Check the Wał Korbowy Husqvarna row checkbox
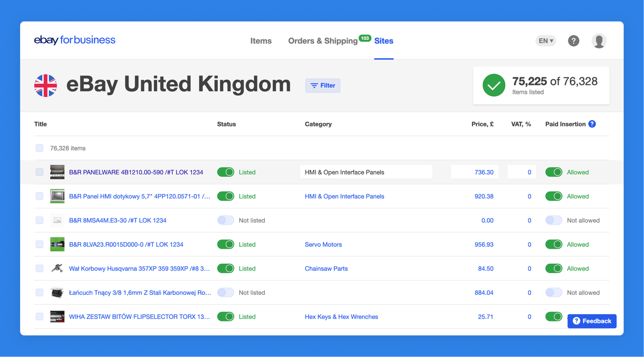Image resolution: width=644 pixels, height=357 pixels. point(39,269)
